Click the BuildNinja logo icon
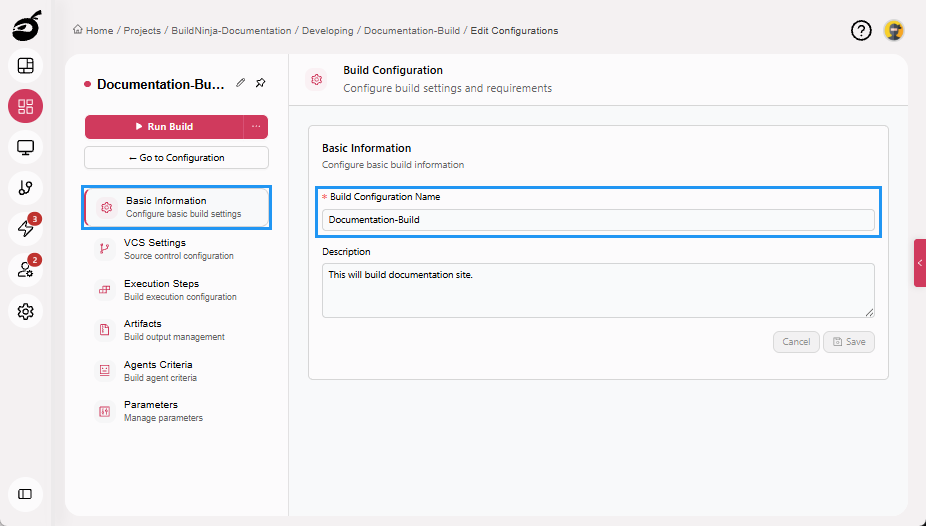926x526 pixels. point(27,25)
